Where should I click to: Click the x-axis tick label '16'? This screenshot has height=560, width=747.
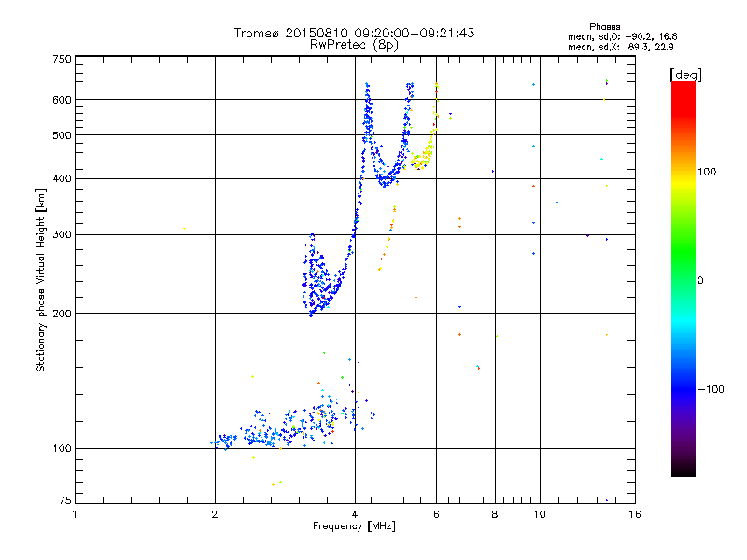tap(635, 514)
